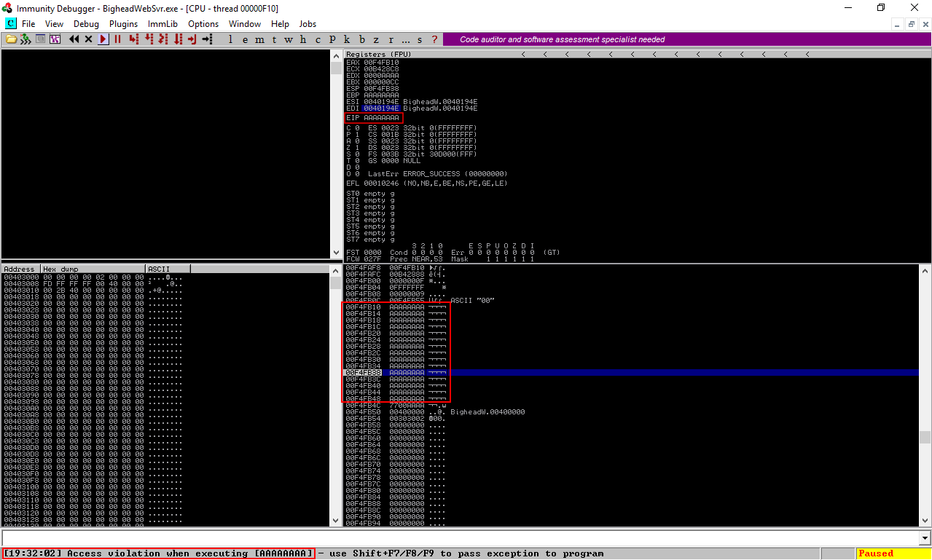The width and height of the screenshot is (932, 560).
Task: Click the Run program play icon
Action: [x=103, y=39]
